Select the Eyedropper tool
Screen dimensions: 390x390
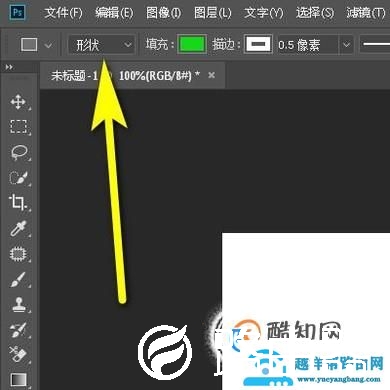tap(18, 228)
